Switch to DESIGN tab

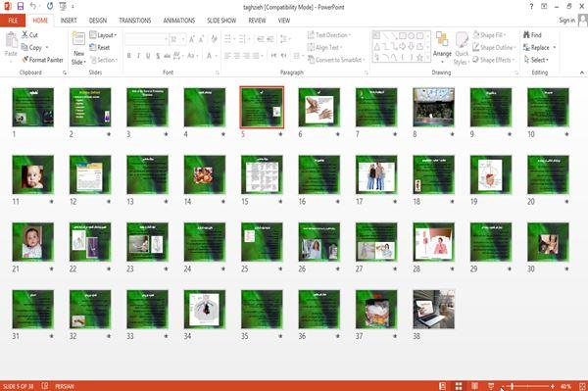click(x=98, y=21)
